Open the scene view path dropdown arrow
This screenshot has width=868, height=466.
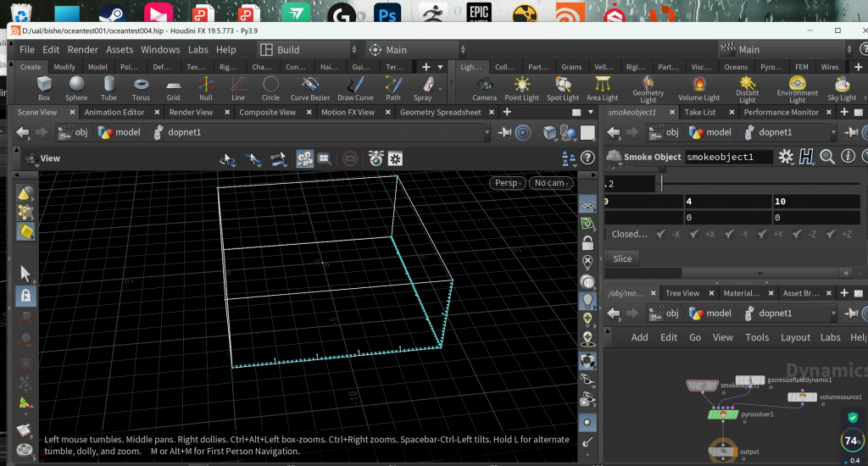coord(487,132)
